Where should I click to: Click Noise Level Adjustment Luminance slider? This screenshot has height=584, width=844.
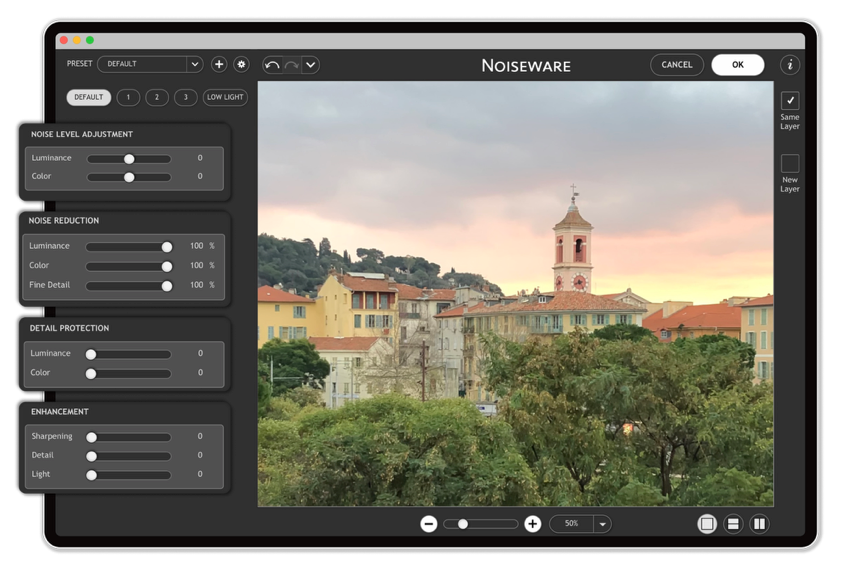[x=129, y=159]
